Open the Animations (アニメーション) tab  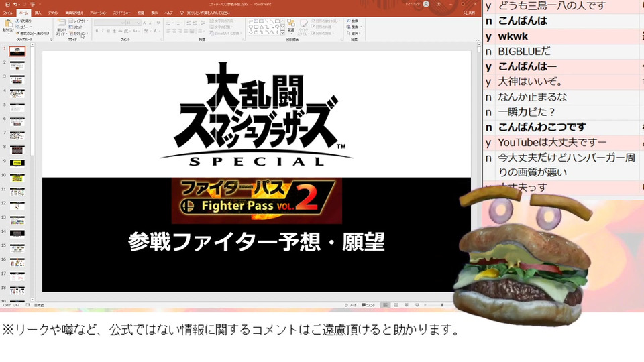point(98,13)
